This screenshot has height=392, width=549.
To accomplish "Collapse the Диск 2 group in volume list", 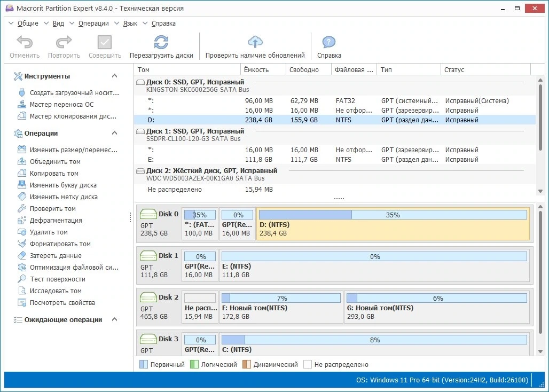I will (140, 171).
